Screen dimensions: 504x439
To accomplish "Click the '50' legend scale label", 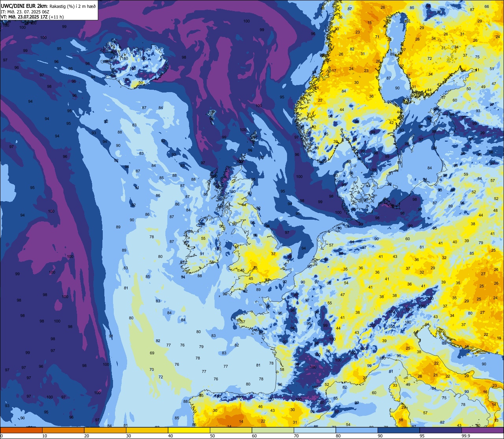I will coord(212,436).
